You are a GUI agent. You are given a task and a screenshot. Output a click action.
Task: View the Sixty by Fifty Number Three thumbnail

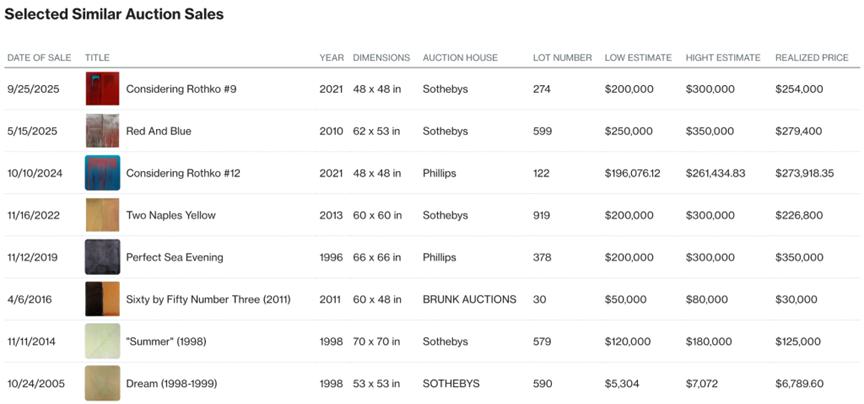click(x=102, y=299)
